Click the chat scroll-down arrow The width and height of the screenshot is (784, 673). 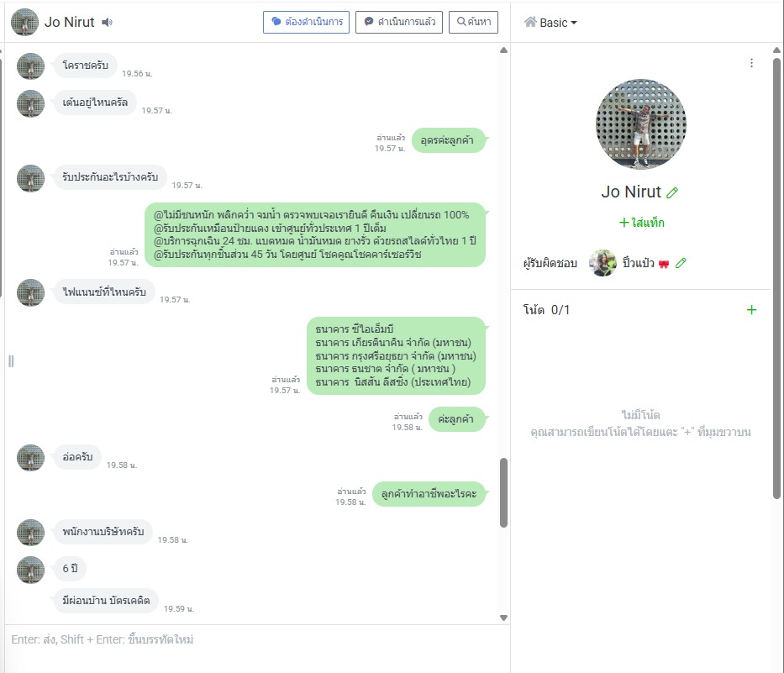pyautogui.click(x=503, y=618)
